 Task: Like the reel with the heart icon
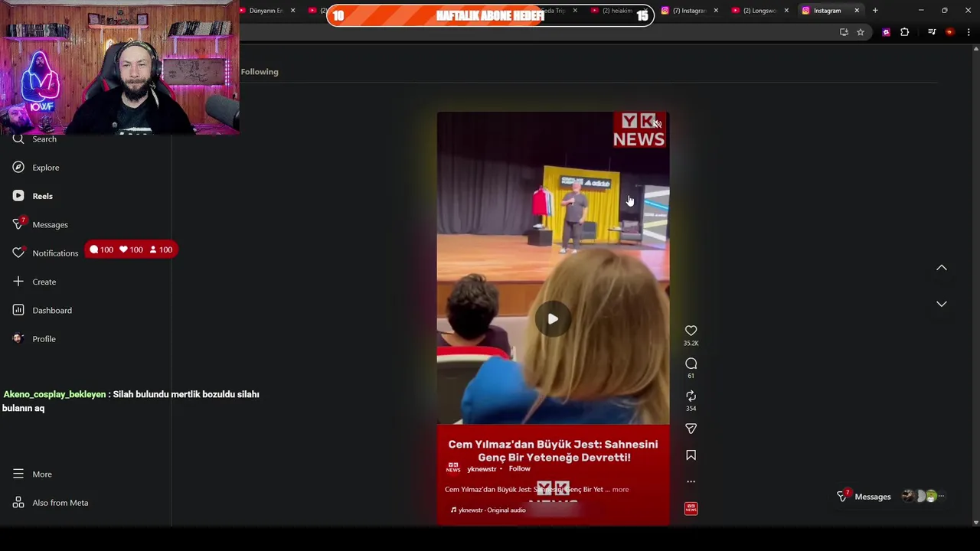pos(691,331)
